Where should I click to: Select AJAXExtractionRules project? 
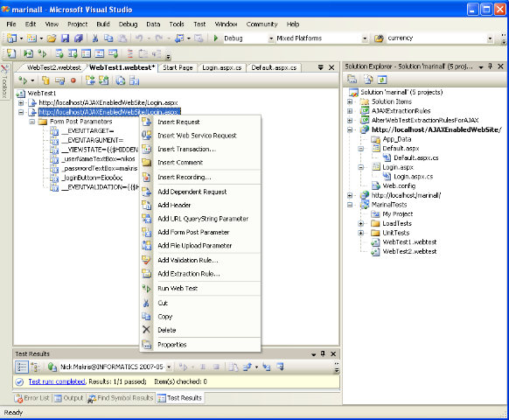[x=401, y=111]
